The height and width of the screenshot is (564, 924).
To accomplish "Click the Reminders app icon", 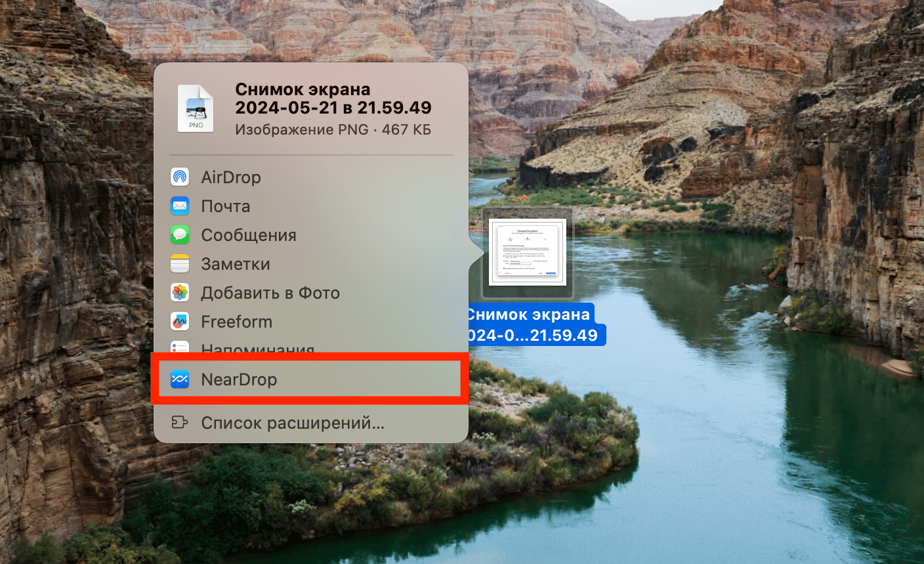I will 180,347.
